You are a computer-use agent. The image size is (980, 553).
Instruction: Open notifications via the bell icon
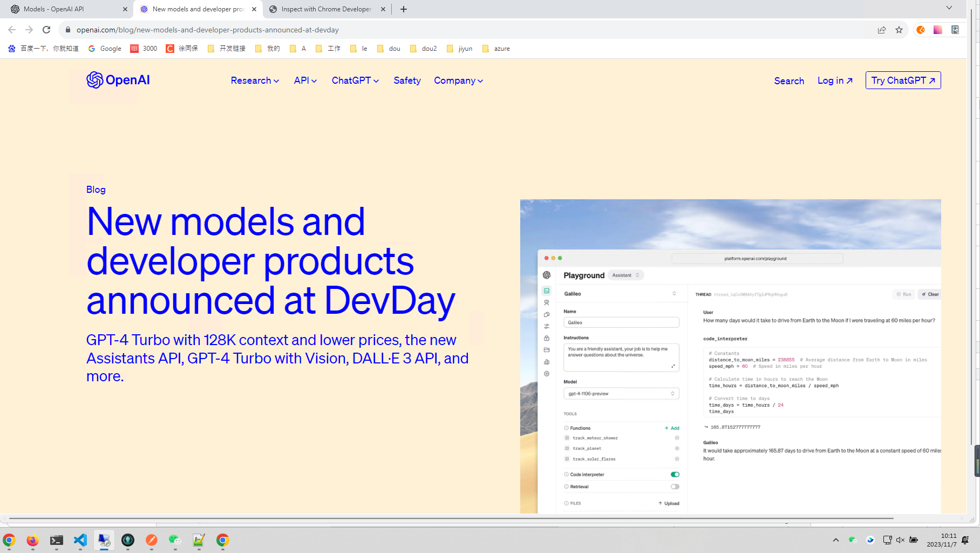(x=965, y=540)
